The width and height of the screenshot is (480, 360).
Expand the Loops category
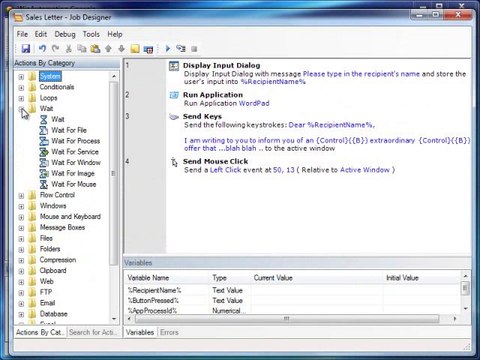[x=21, y=99]
